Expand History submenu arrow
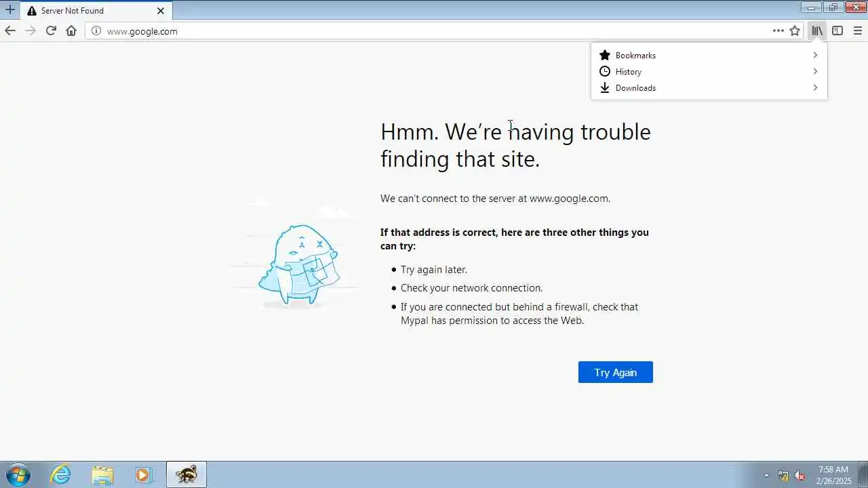This screenshot has width=868, height=488. coord(815,71)
